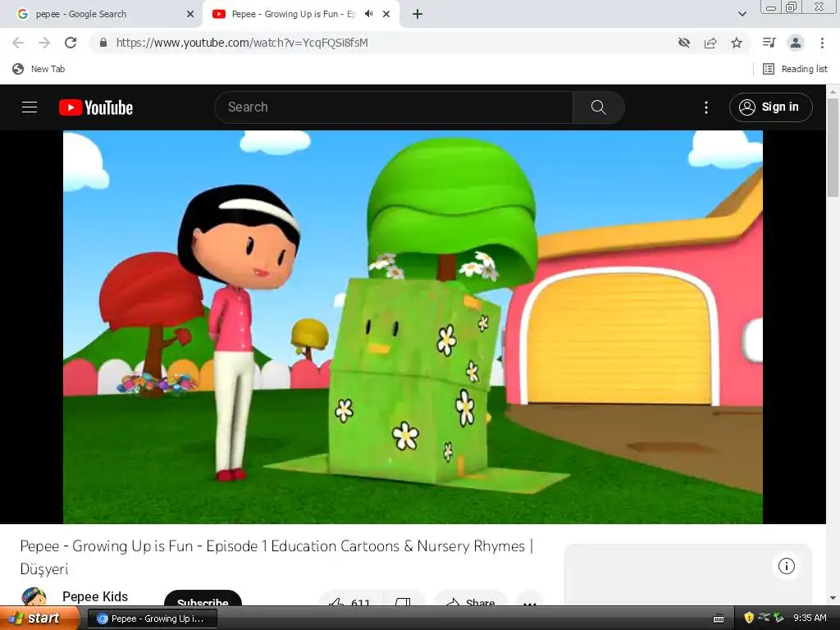View site security lock information
The image size is (840, 630).
[103, 43]
